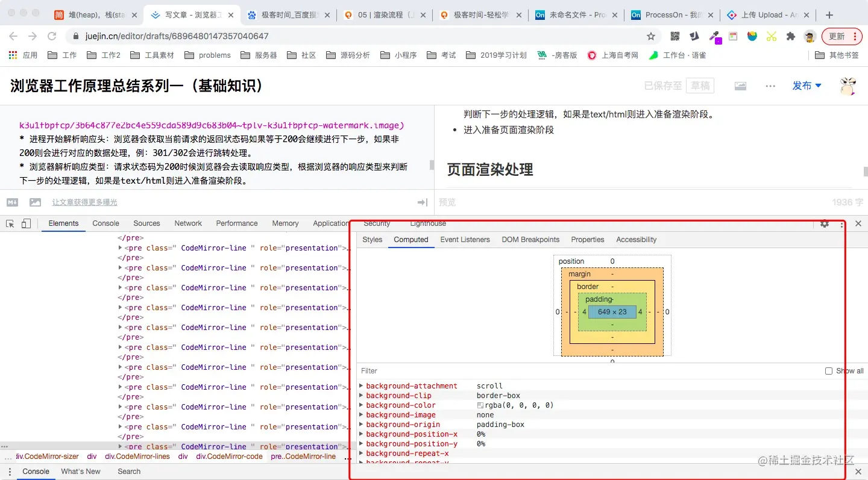Image resolution: width=868 pixels, height=480 pixels.
Task: Open the Sources panel tab
Action: coord(146,223)
